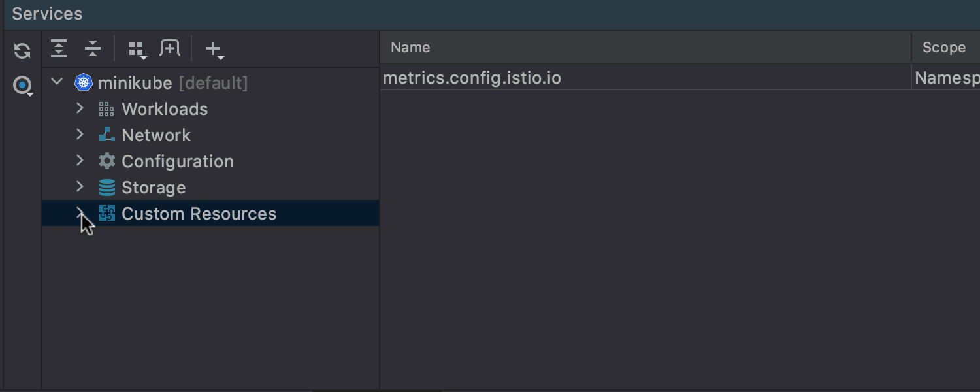This screenshot has height=392, width=980.
Task: Click the Configuration gear icon
Action: pyautogui.click(x=106, y=161)
